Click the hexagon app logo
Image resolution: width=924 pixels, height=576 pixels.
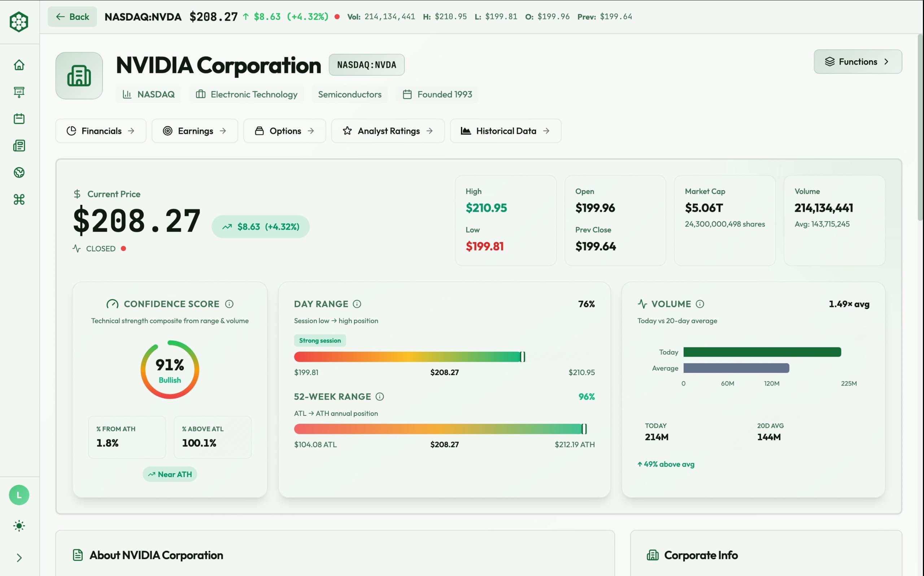[19, 22]
